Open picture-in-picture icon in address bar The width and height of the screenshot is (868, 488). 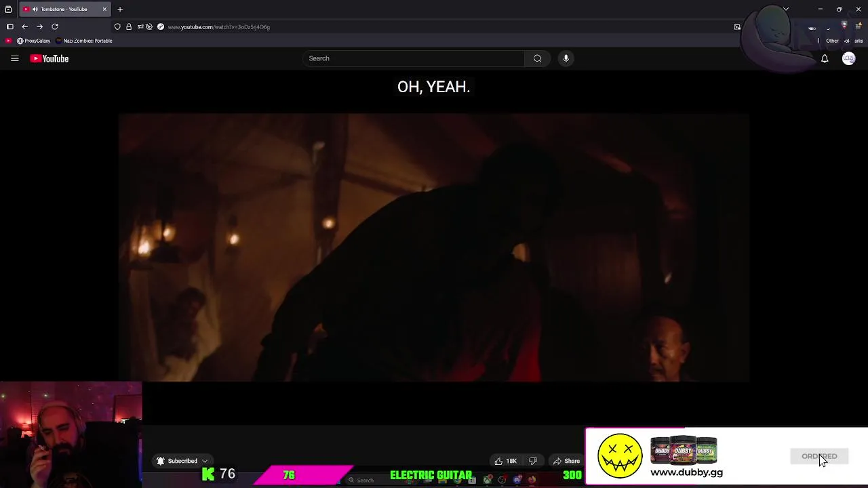coord(737,27)
